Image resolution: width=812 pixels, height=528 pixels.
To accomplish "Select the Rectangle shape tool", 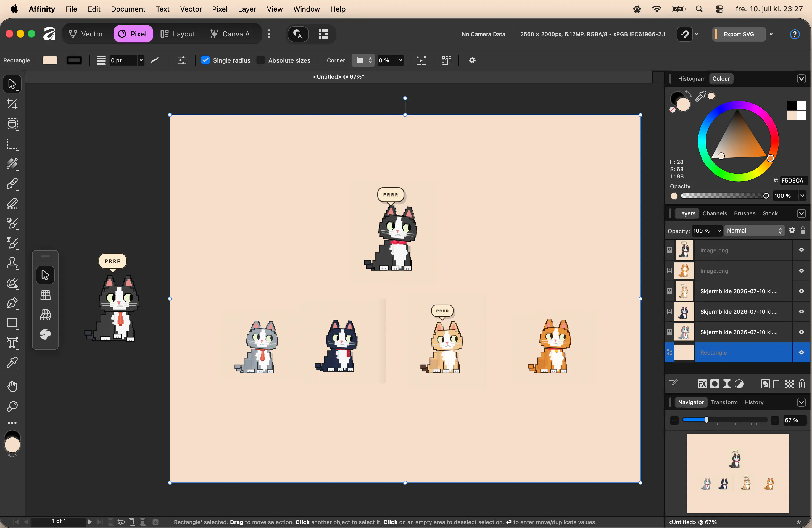I will 12,323.
